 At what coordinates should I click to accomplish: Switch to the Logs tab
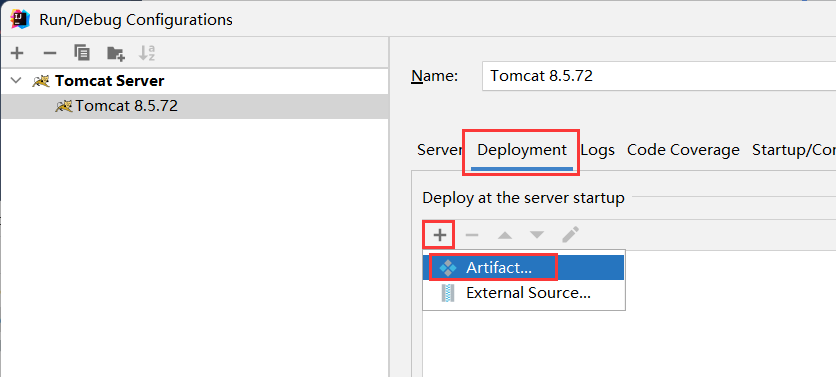click(598, 150)
